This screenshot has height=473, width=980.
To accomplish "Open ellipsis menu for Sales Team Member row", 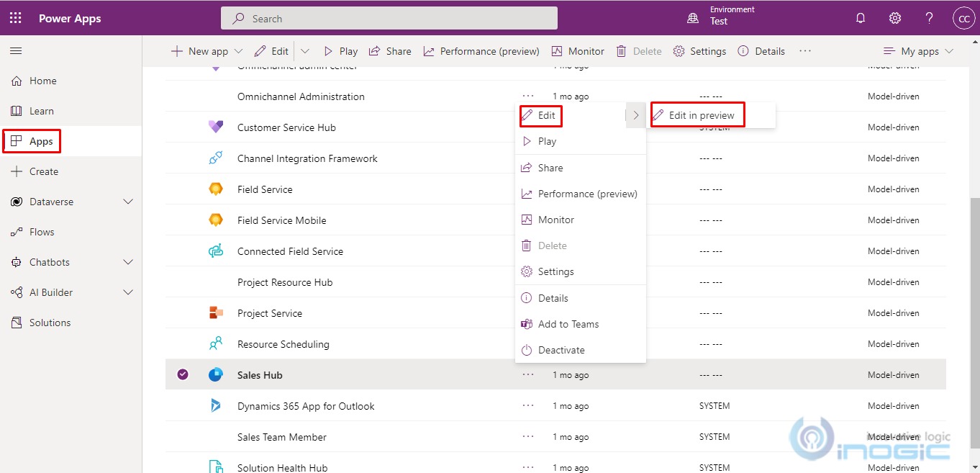I will point(528,436).
